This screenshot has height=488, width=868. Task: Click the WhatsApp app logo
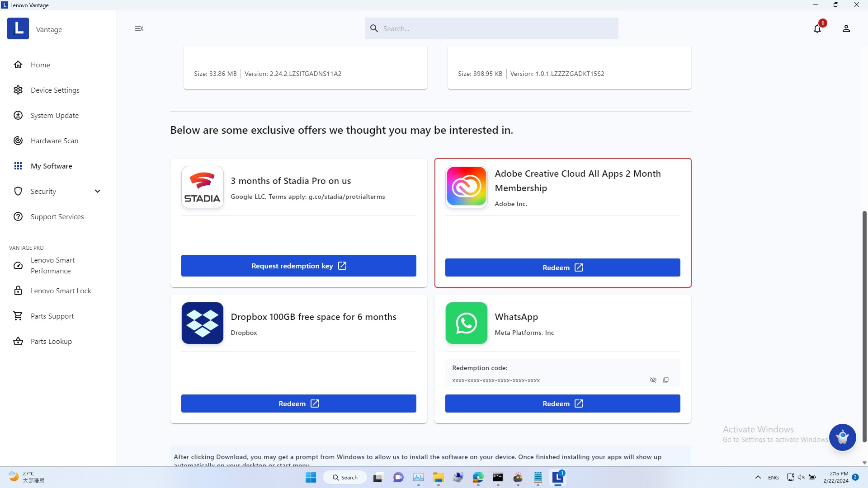pos(466,323)
